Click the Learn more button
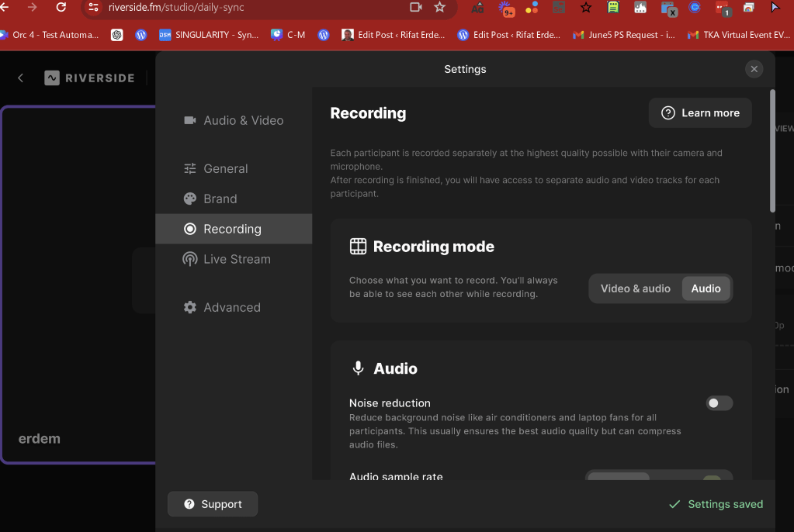Screen dimensions: 794x532 point(700,113)
